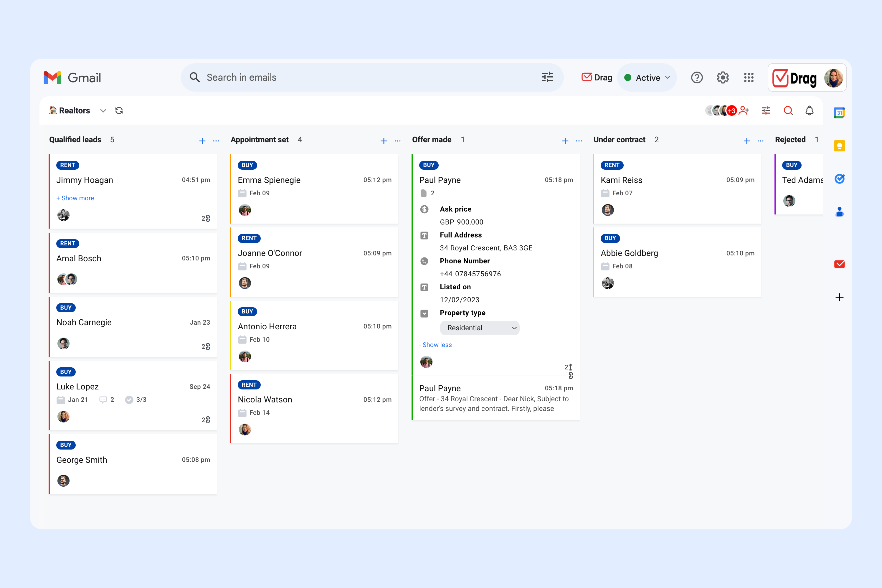
Task: Click Jan 21 due date on Luke Lopez
Action: click(72, 400)
